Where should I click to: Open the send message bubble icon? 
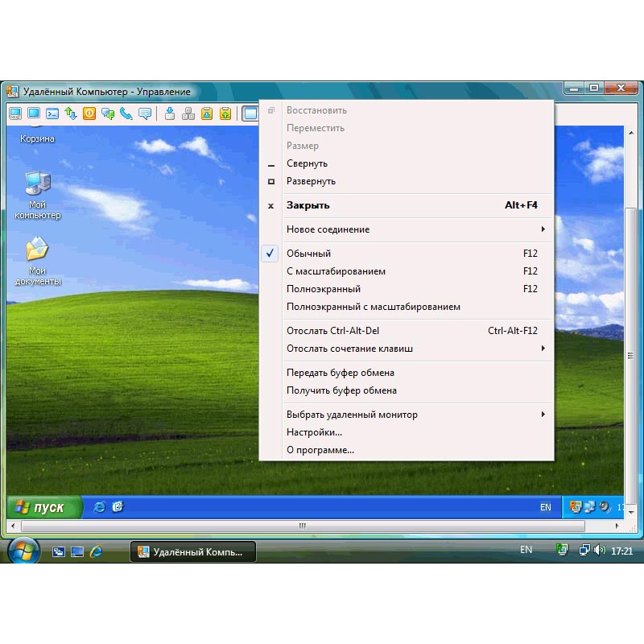click(x=145, y=114)
